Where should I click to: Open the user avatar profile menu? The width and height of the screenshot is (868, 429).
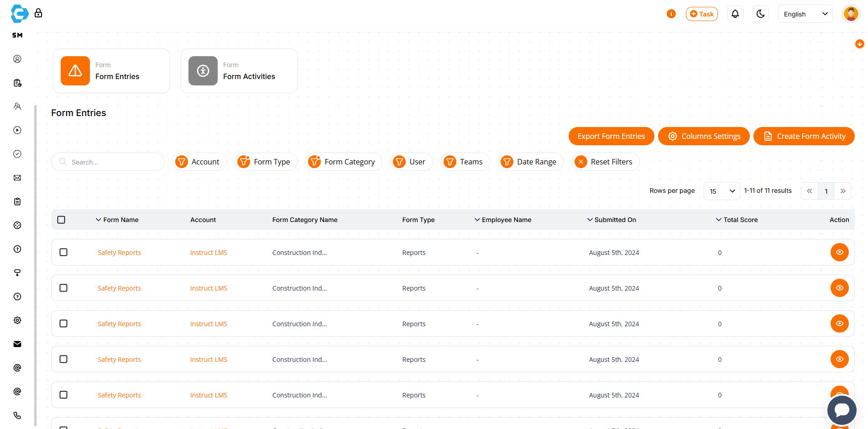pos(851,14)
